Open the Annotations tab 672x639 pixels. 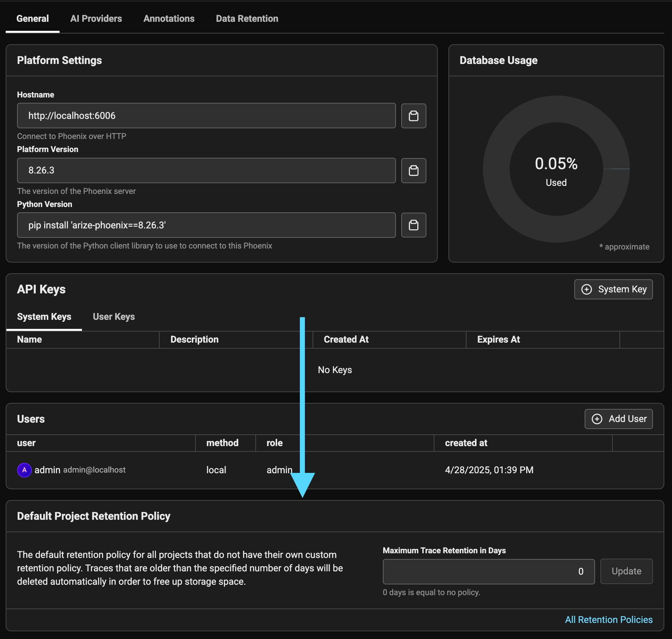[x=169, y=19]
